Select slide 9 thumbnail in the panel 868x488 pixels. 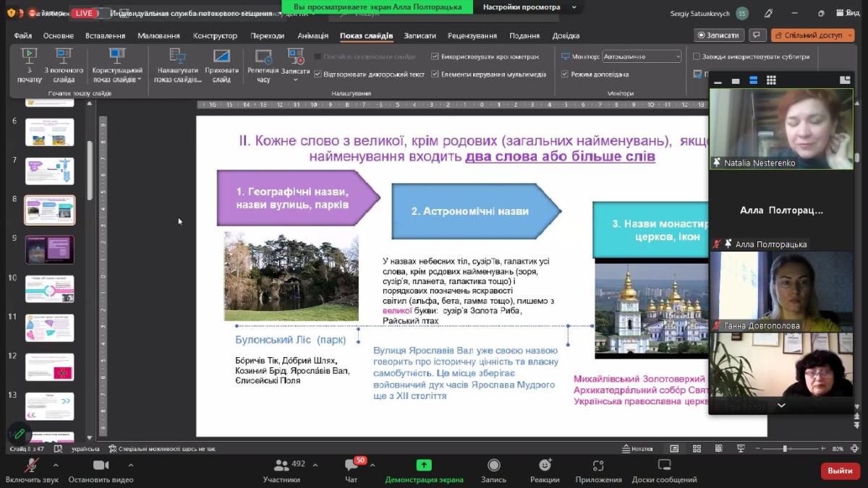tap(50, 249)
